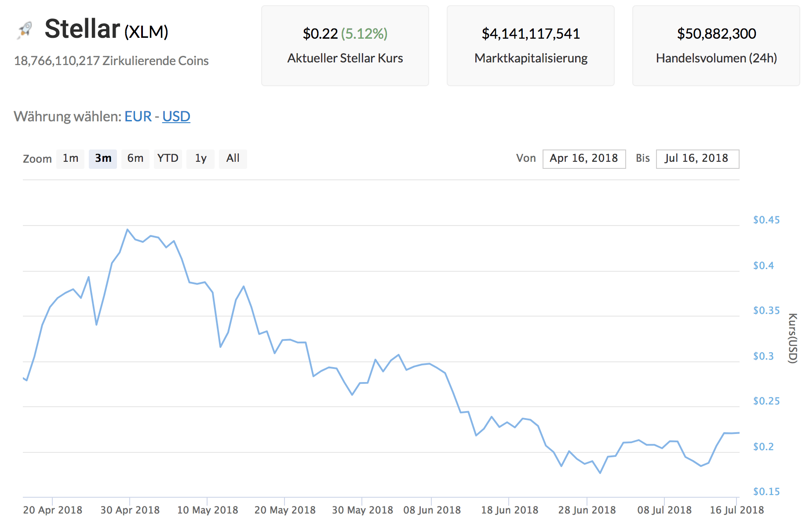Click the 10 May 2018 date label
The width and height of the screenshot is (802, 532).
tap(208, 510)
